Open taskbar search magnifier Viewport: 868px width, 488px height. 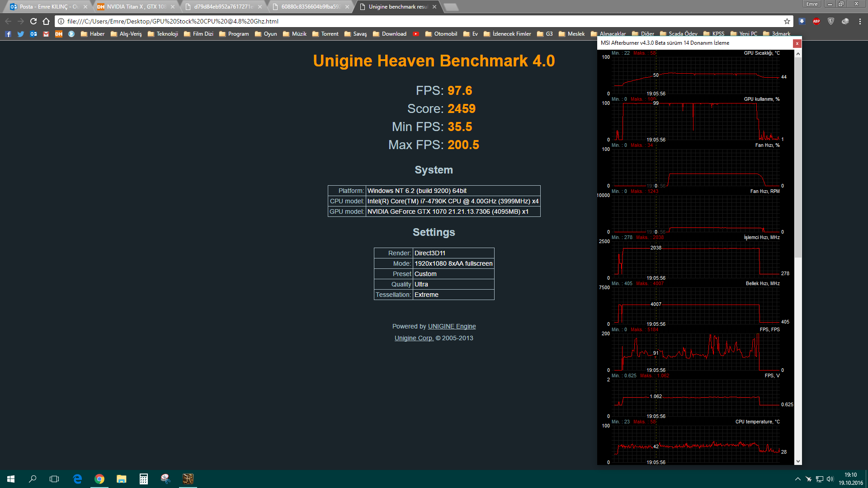33,479
